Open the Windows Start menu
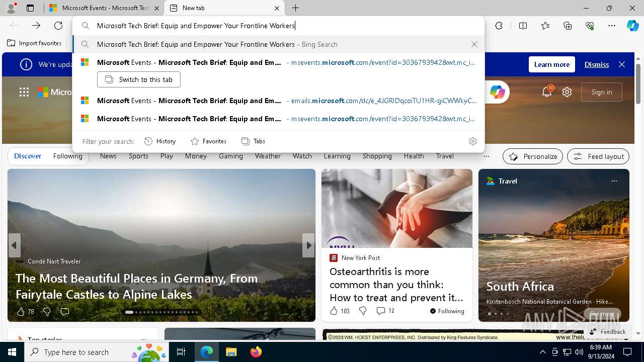The image size is (644, 362). tap(12, 352)
